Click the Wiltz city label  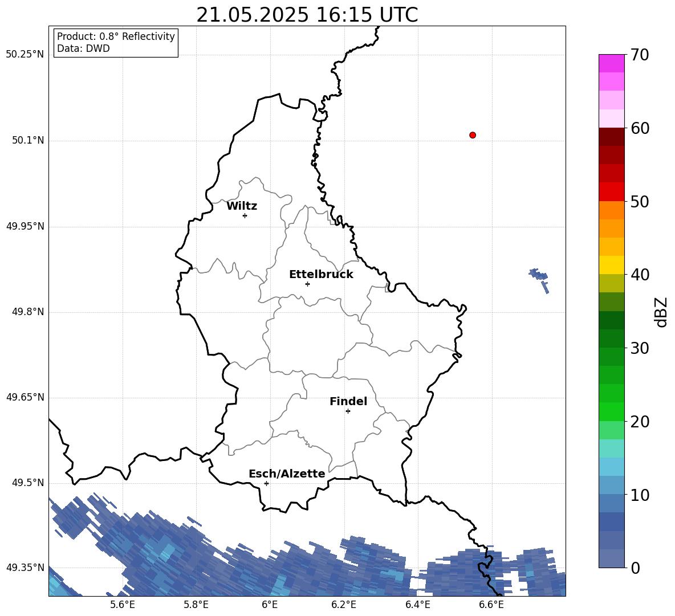tap(242, 206)
